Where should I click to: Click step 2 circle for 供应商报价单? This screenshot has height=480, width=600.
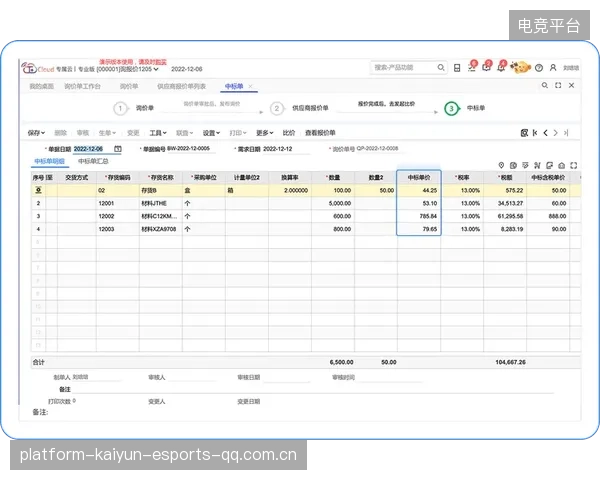[277, 108]
